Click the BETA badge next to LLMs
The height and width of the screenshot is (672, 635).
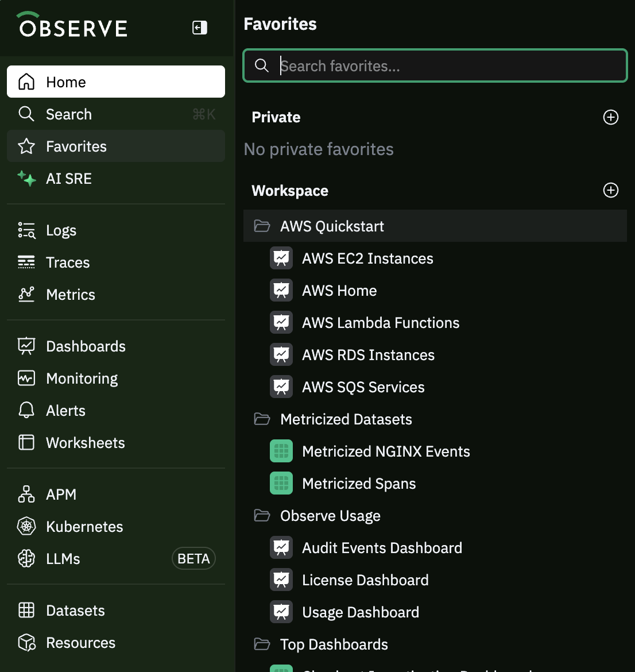coord(193,558)
